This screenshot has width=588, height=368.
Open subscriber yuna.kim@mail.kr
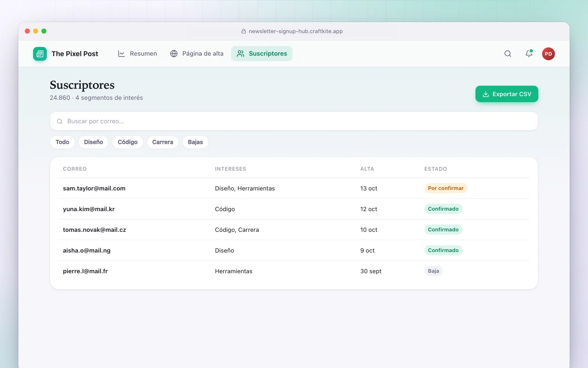89,209
